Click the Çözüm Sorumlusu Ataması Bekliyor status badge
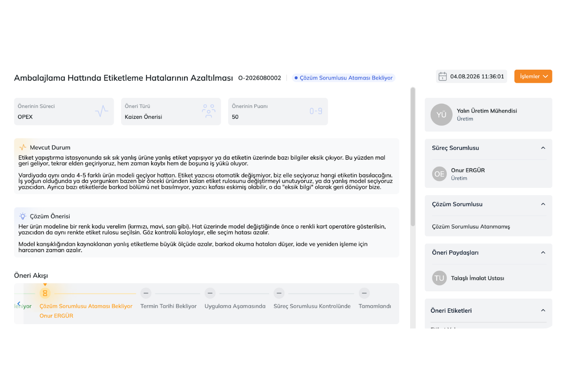The height and width of the screenshot is (392, 566). tap(344, 78)
